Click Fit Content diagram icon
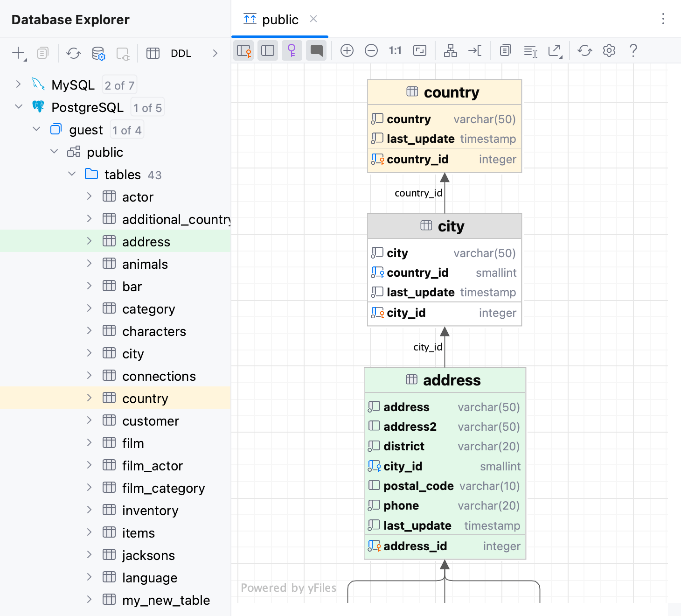Image resolution: width=681 pixels, height=616 pixels. (x=420, y=50)
